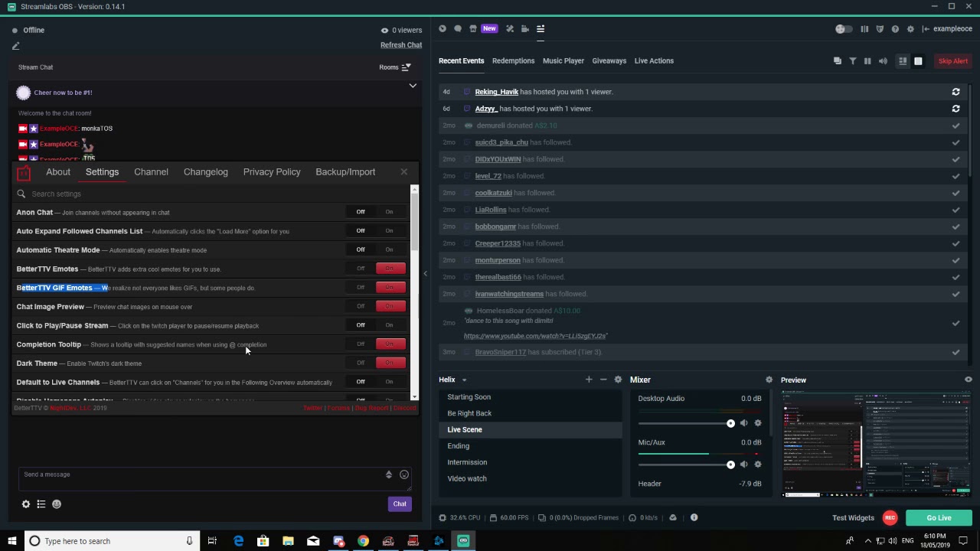Add a new scene with plus icon

tap(589, 380)
